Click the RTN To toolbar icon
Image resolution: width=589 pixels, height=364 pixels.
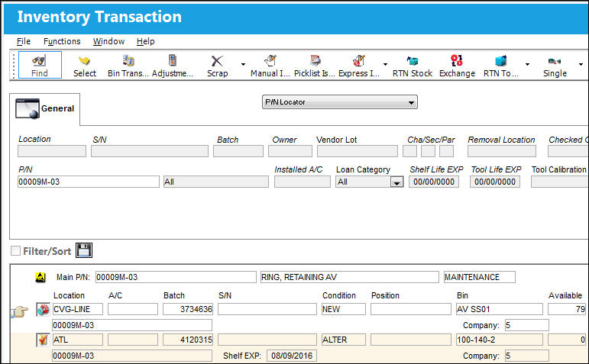(500, 66)
